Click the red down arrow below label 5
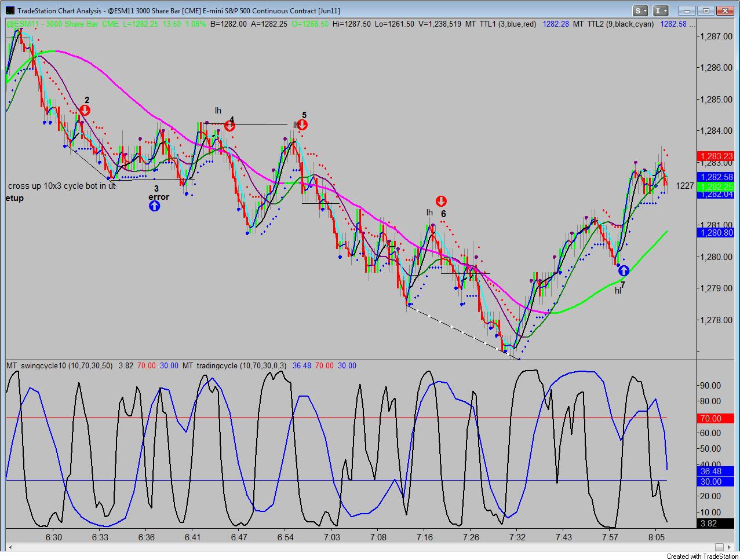Viewport: 740px width, 560px height. [302, 125]
